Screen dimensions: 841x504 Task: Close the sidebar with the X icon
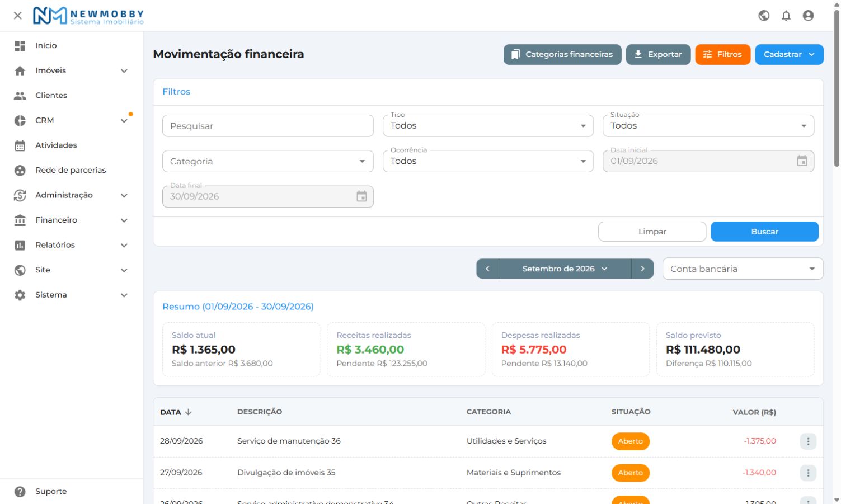click(x=18, y=16)
